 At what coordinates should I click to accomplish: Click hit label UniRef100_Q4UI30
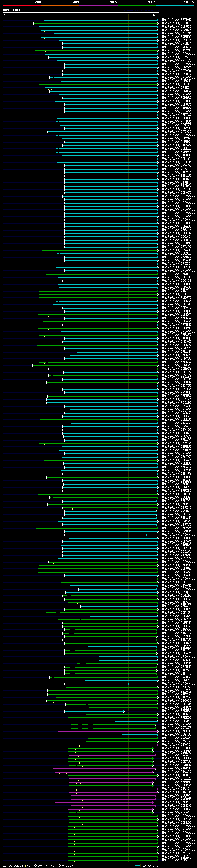pyautogui.click(x=176, y=789)
